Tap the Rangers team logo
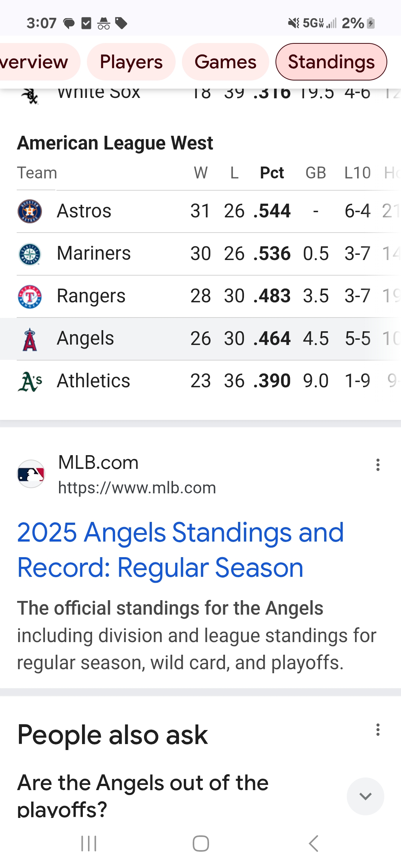Image resolution: width=401 pixels, height=868 pixels. tap(30, 296)
